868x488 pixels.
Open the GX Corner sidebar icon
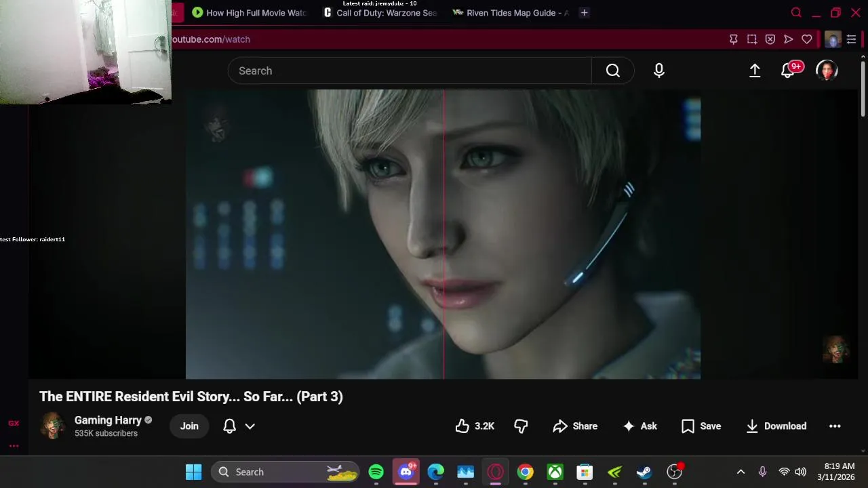[x=14, y=423]
